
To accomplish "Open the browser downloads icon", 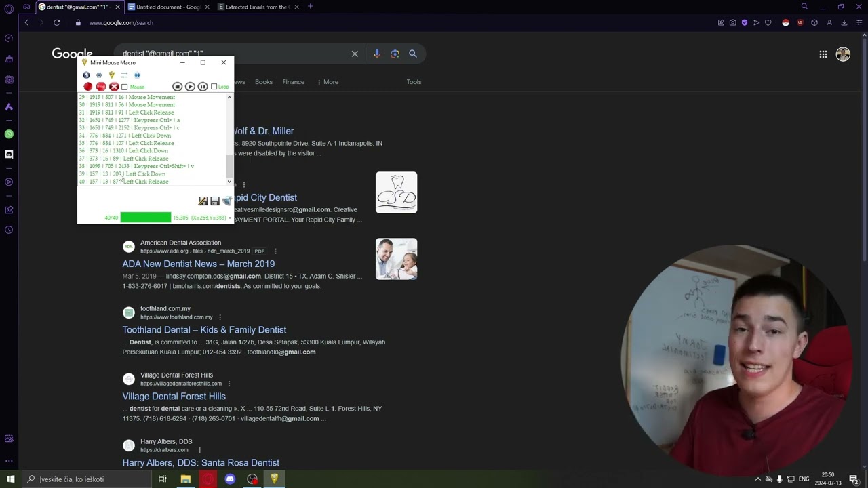I will point(844,22).
